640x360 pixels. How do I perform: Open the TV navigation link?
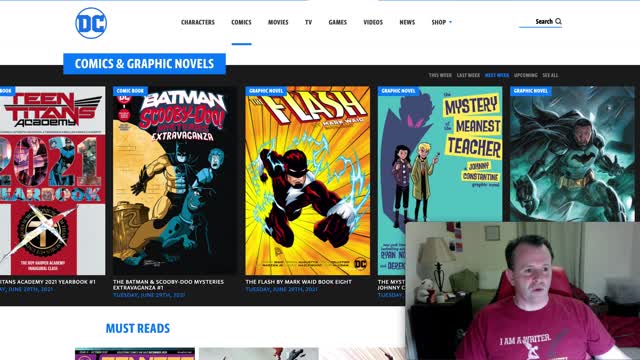[309, 22]
